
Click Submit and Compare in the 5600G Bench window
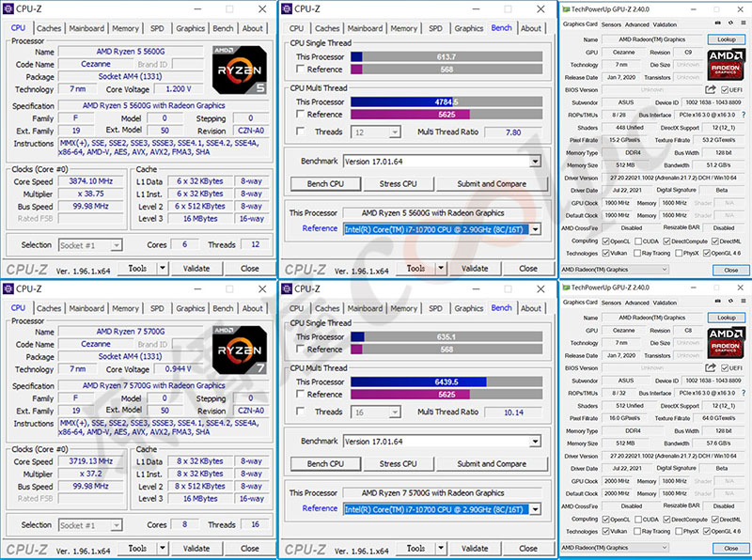click(x=492, y=183)
